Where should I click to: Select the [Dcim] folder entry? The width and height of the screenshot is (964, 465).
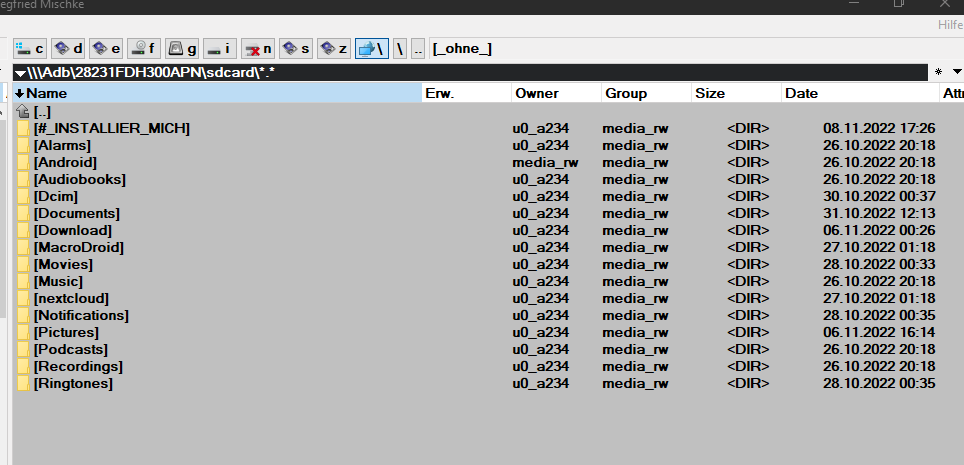click(x=56, y=196)
